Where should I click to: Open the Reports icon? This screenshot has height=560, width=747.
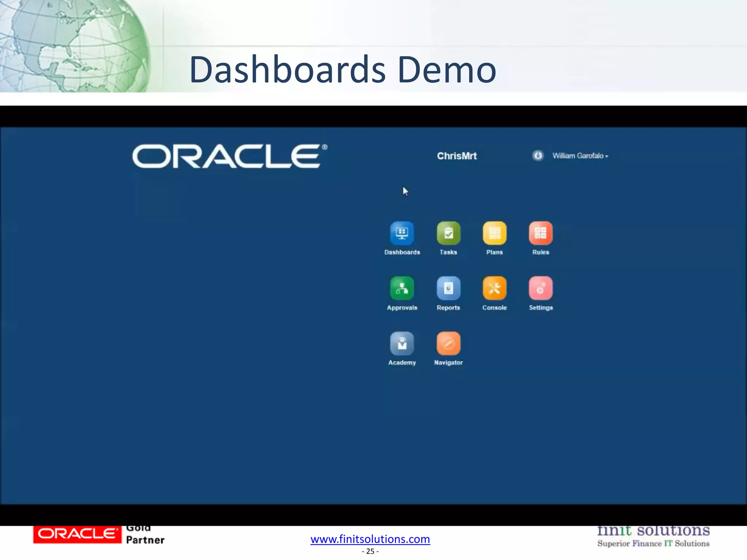448,288
